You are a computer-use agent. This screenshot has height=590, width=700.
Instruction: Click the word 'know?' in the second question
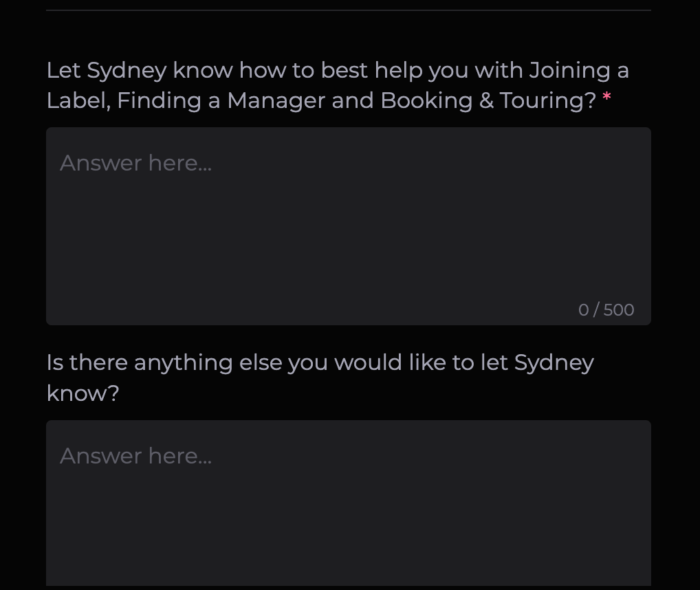[x=83, y=393]
